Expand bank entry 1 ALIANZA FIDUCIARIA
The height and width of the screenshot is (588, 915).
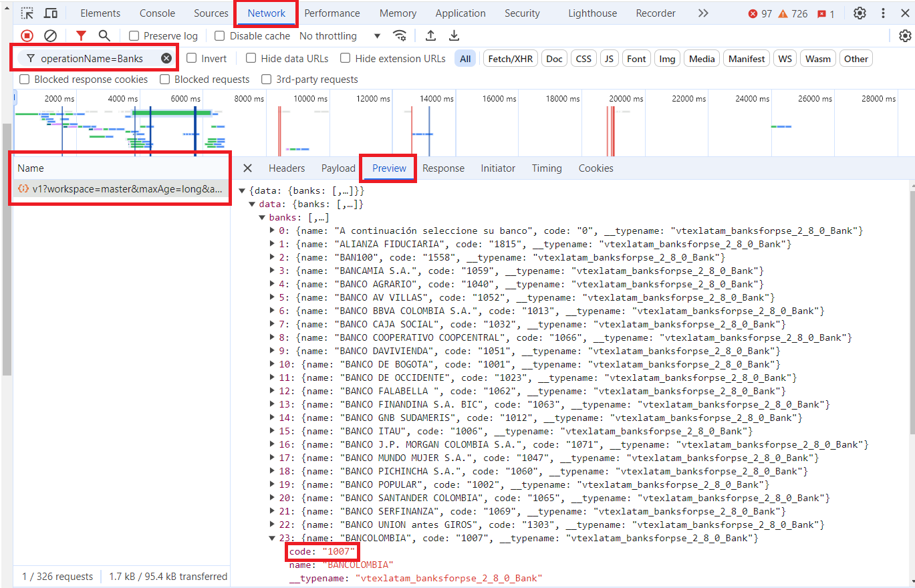click(x=273, y=244)
